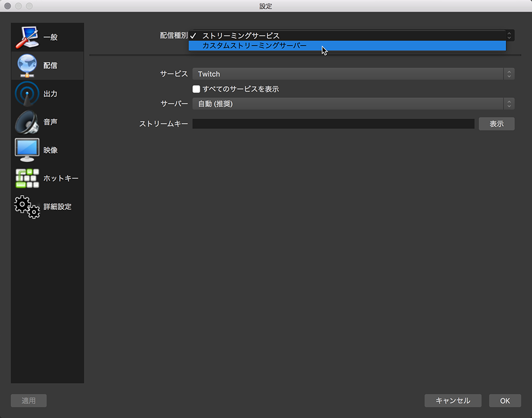Click the 一般 label in the sidebar
The height and width of the screenshot is (418, 532).
tap(50, 37)
